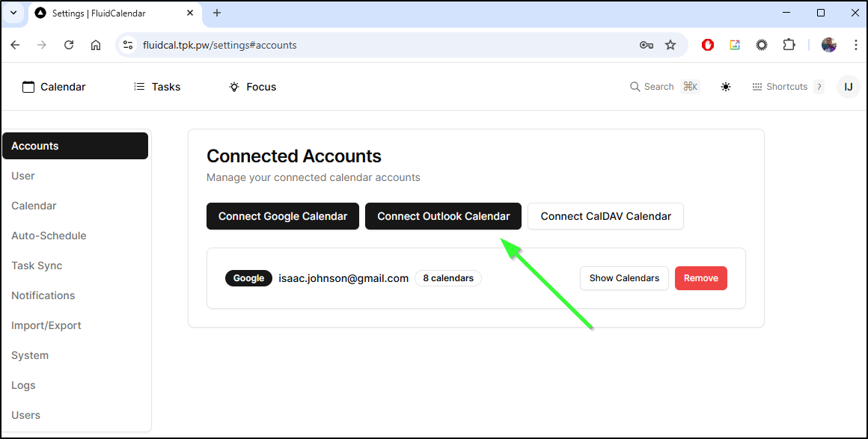
Task: Click Connect Outlook Calendar
Action: [x=444, y=216]
